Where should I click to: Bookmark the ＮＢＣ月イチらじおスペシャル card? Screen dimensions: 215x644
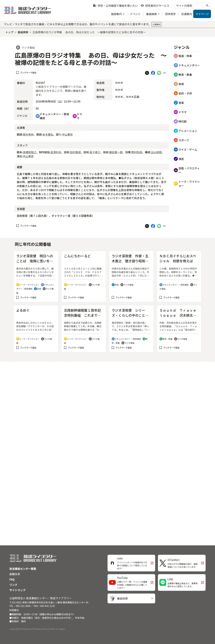point(169,297)
